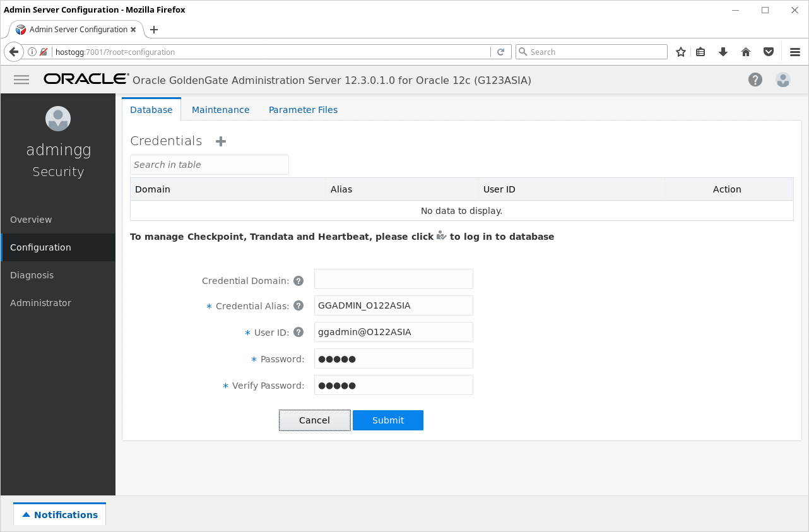Open Pocket icon in toolbar

[x=769, y=52]
